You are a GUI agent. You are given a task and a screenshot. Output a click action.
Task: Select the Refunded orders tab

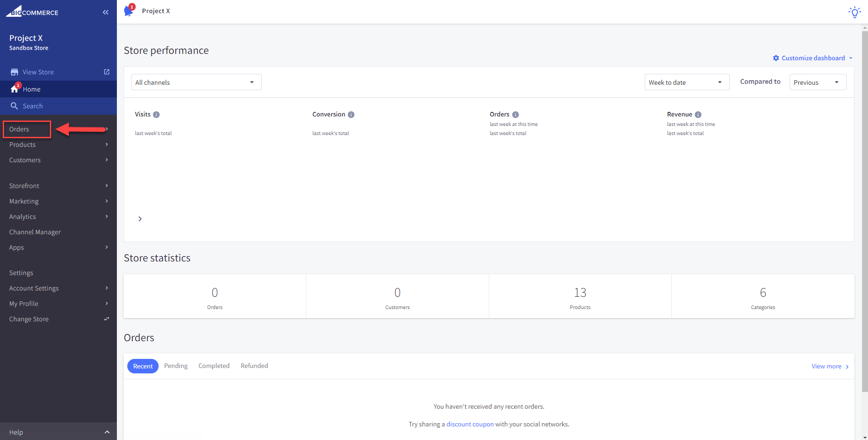tap(254, 366)
